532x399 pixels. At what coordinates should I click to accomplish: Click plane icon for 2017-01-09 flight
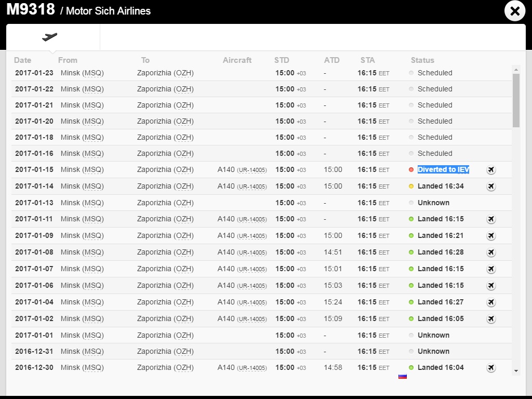pyautogui.click(x=491, y=236)
